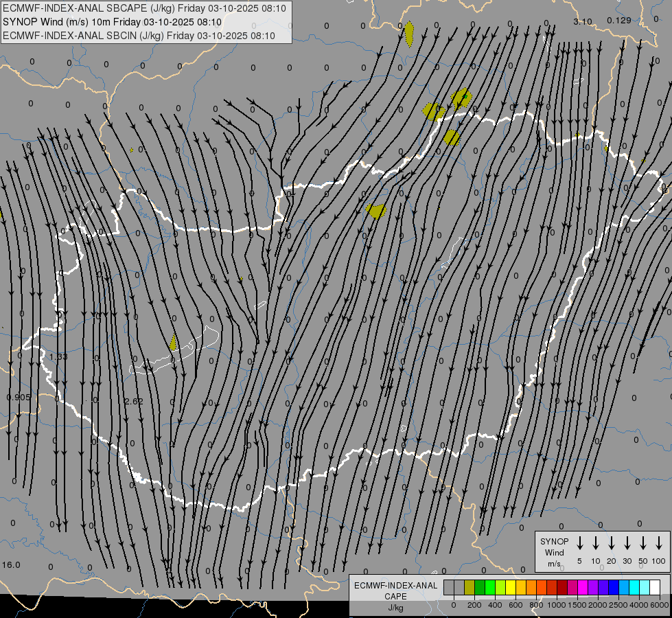Click the olive CAPE patch inside Lake Balaton outline
Image resolution: width=672 pixels, height=618 pixels.
[173, 343]
